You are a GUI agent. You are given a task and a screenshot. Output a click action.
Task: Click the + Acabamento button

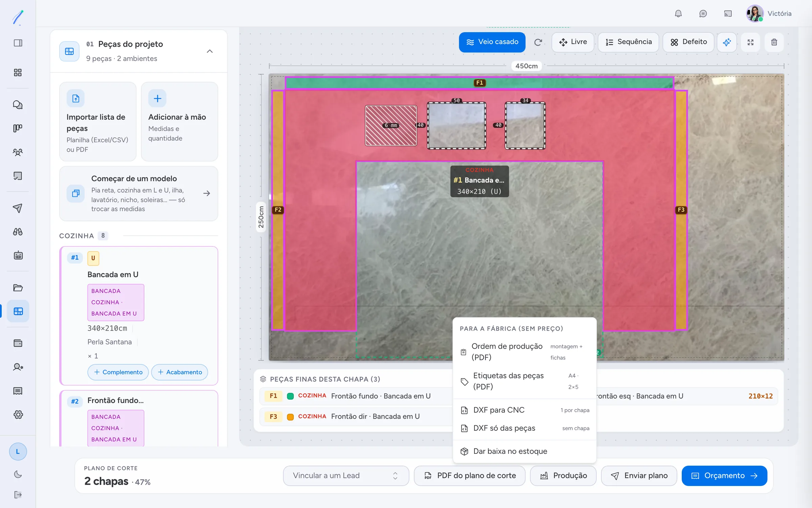pyautogui.click(x=180, y=372)
